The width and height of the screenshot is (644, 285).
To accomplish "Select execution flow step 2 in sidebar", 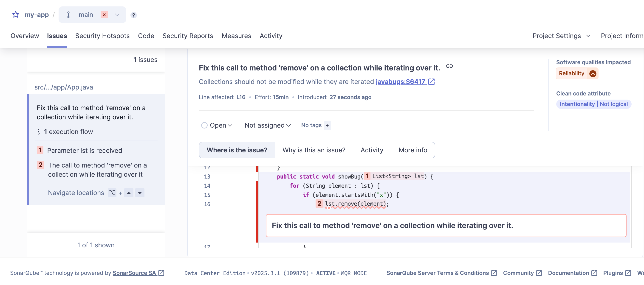I will pos(97,170).
